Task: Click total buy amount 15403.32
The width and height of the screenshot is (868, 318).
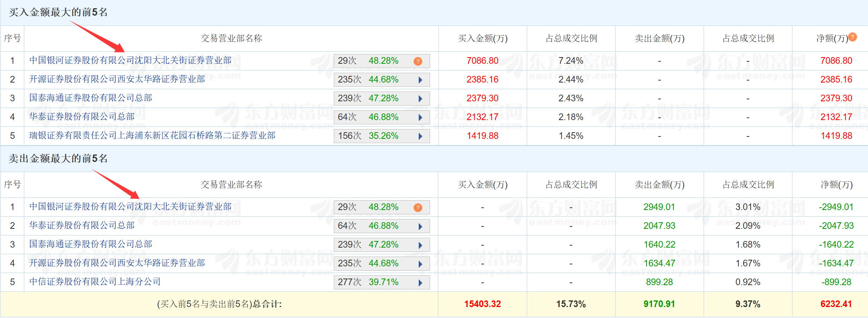Action: click(x=483, y=304)
